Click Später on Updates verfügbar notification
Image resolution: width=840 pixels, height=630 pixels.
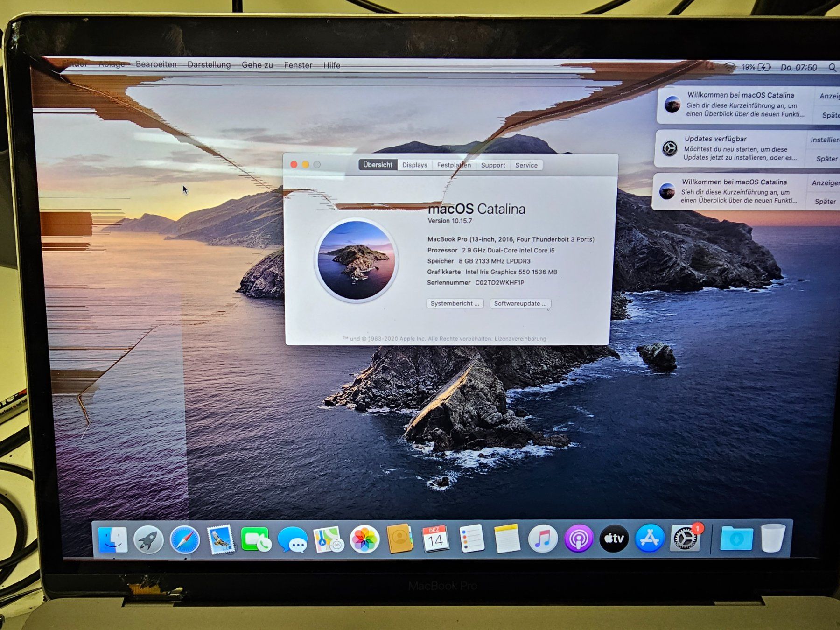click(x=826, y=159)
